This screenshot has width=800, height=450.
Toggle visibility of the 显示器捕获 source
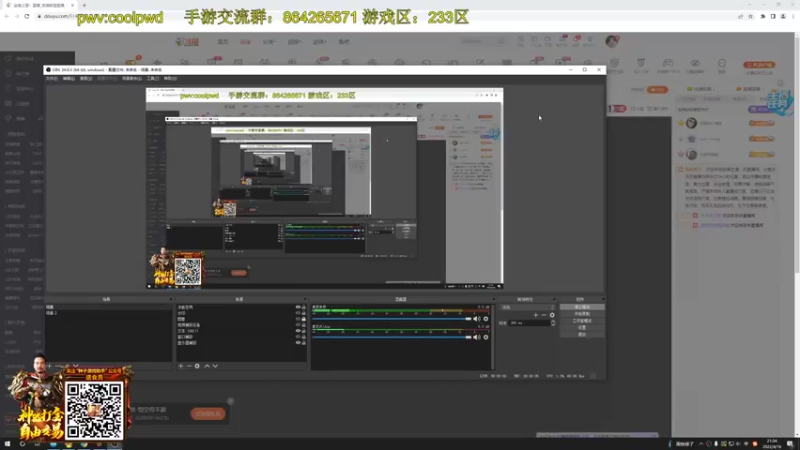298,343
